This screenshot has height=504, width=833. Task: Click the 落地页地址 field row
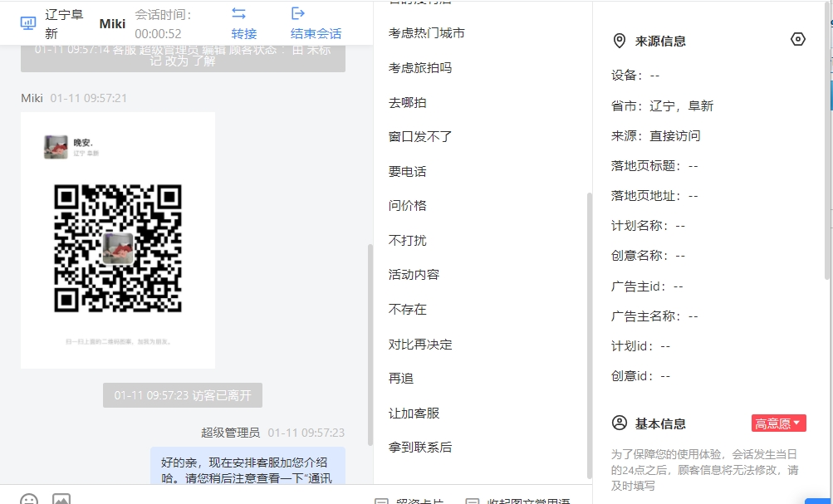point(654,195)
